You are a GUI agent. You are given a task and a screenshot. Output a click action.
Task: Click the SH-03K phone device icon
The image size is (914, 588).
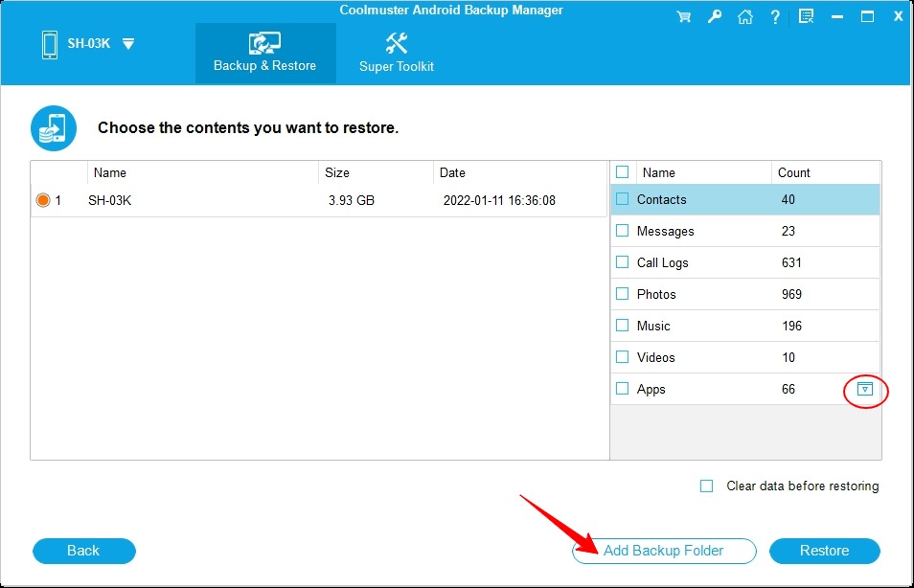click(x=50, y=44)
